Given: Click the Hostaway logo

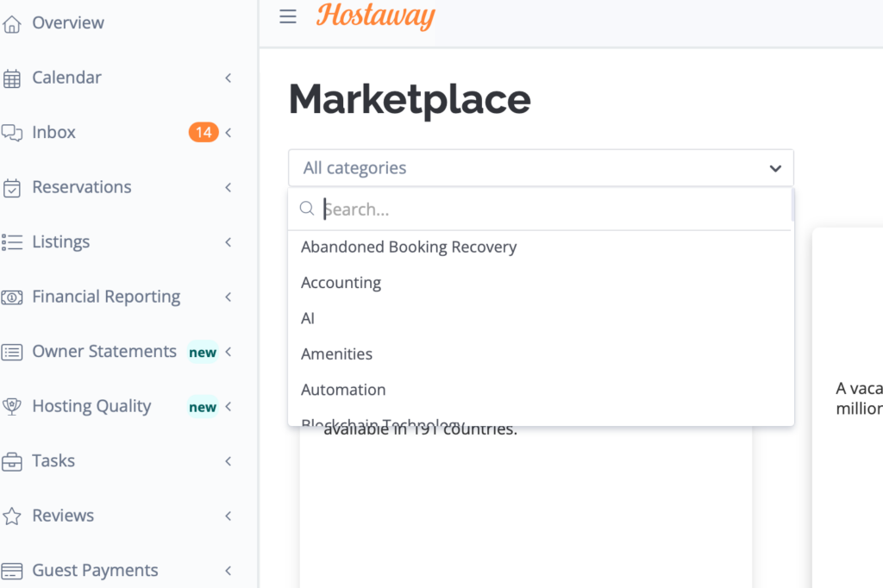Looking at the screenshot, I should tap(376, 16).
